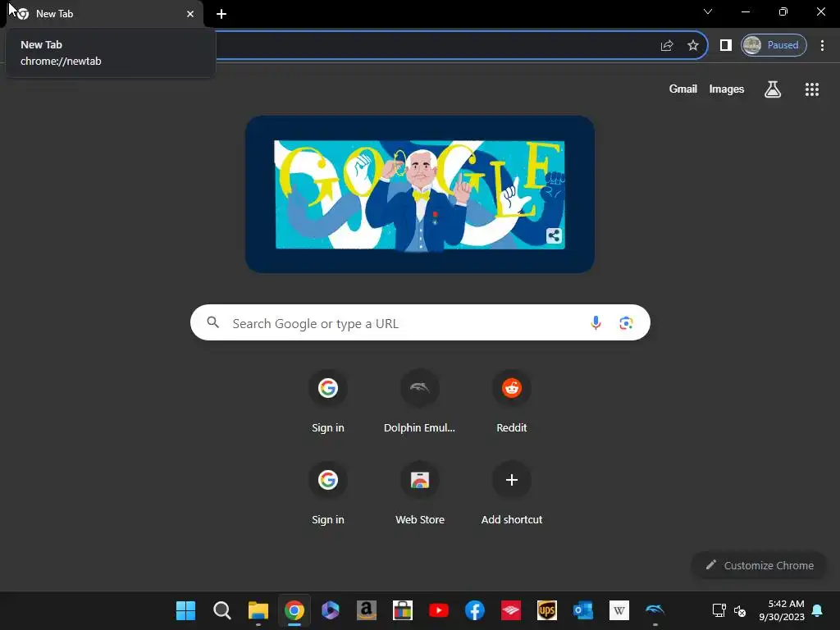The image size is (840, 630).
Task: Open Sign in shortcut beside Web Store
Action: tap(328, 493)
